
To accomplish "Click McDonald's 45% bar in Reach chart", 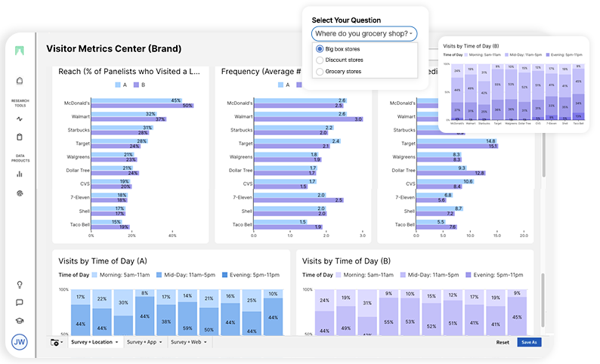I will click(x=137, y=100).
